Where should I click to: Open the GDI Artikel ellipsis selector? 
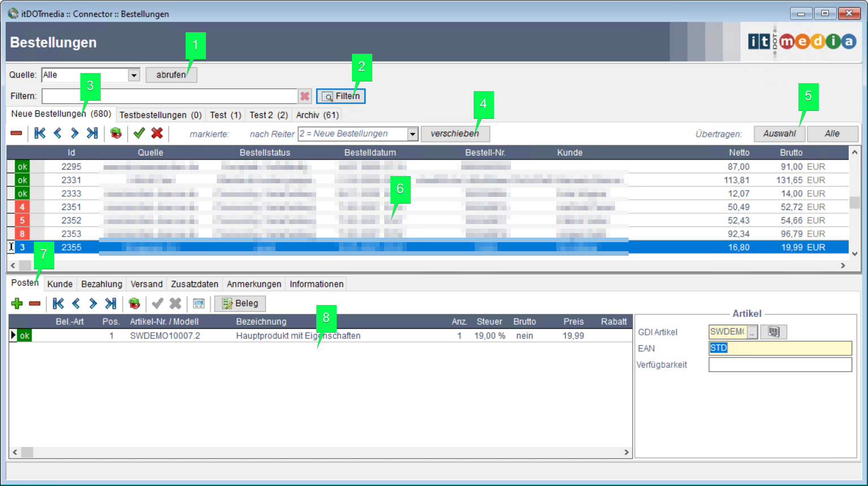(752, 333)
